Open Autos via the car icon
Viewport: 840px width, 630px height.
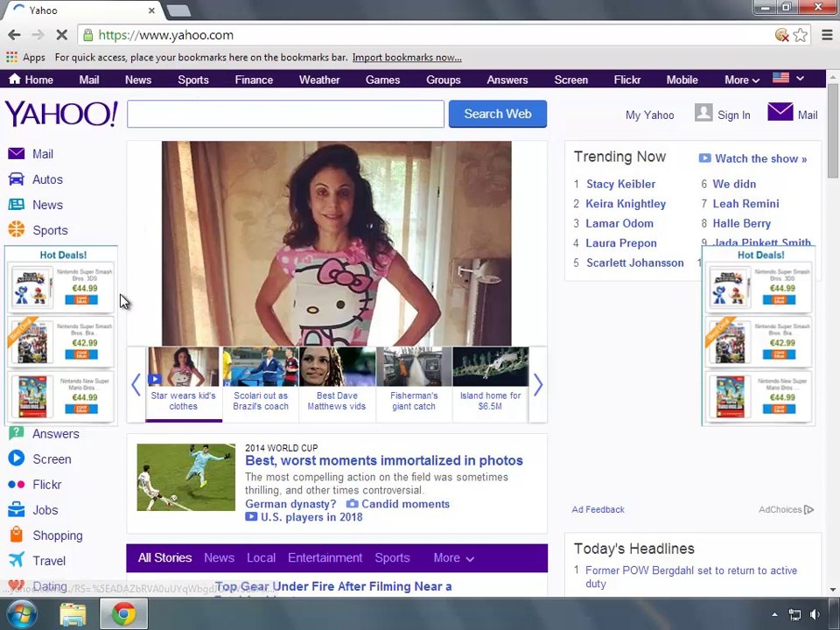[x=16, y=179]
